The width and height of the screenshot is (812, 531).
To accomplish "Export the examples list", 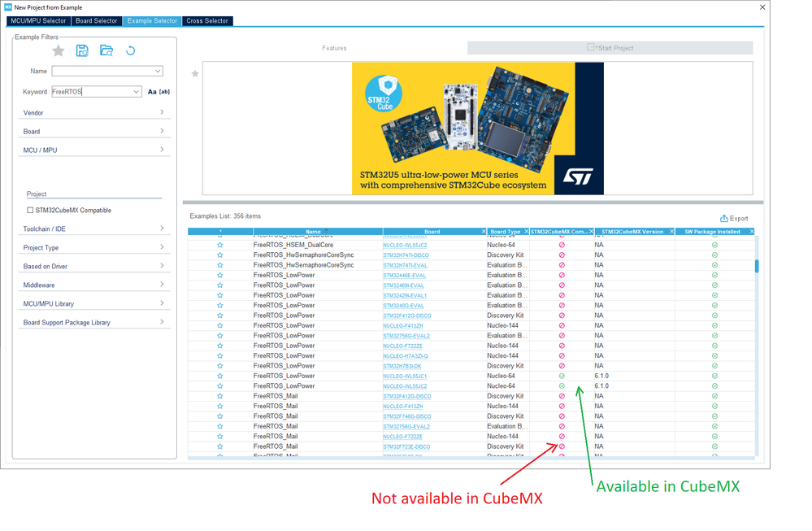I will click(734, 219).
